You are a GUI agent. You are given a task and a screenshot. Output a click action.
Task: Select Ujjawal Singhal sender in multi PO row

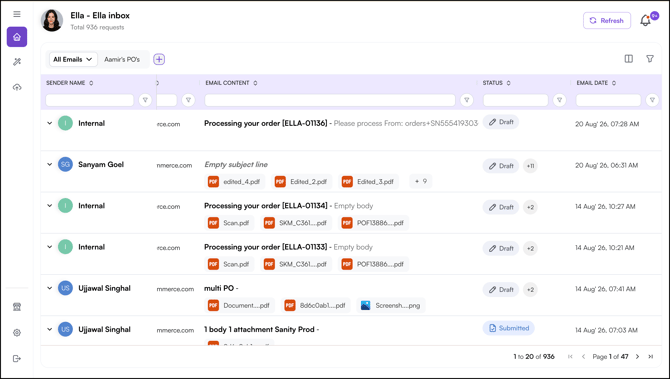104,288
